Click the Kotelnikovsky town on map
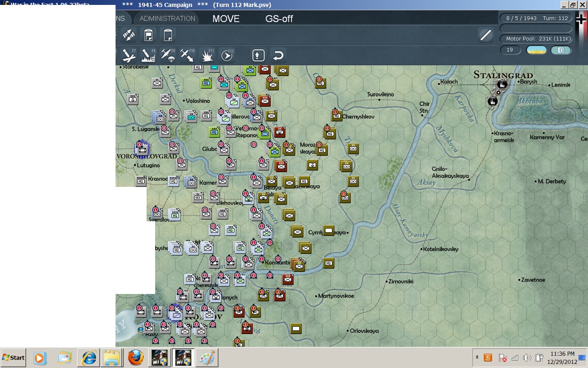The image size is (588, 368). coord(441,249)
